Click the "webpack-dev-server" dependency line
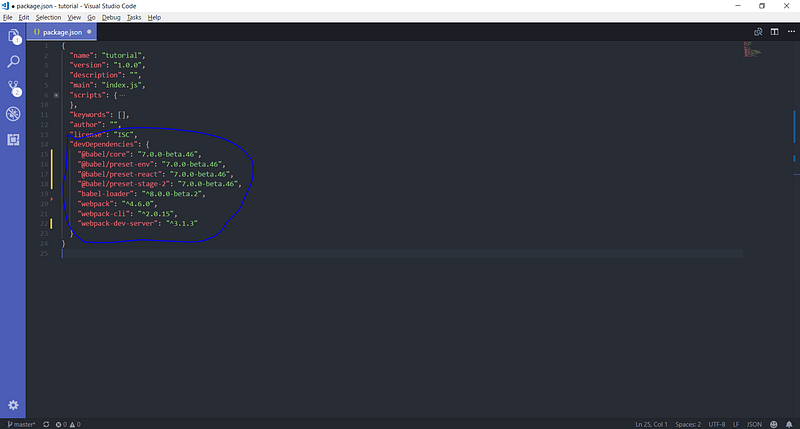This screenshot has width=800, height=429. tap(138, 223)
